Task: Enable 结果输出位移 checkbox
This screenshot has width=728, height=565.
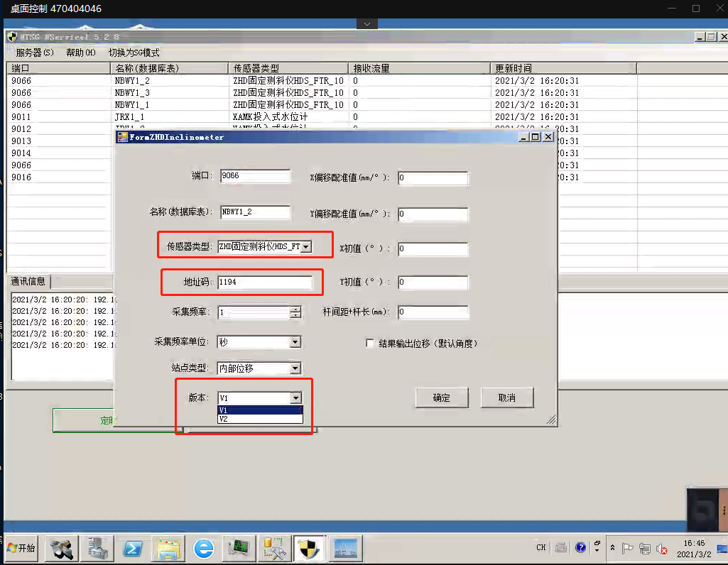Action: point(370,344)
